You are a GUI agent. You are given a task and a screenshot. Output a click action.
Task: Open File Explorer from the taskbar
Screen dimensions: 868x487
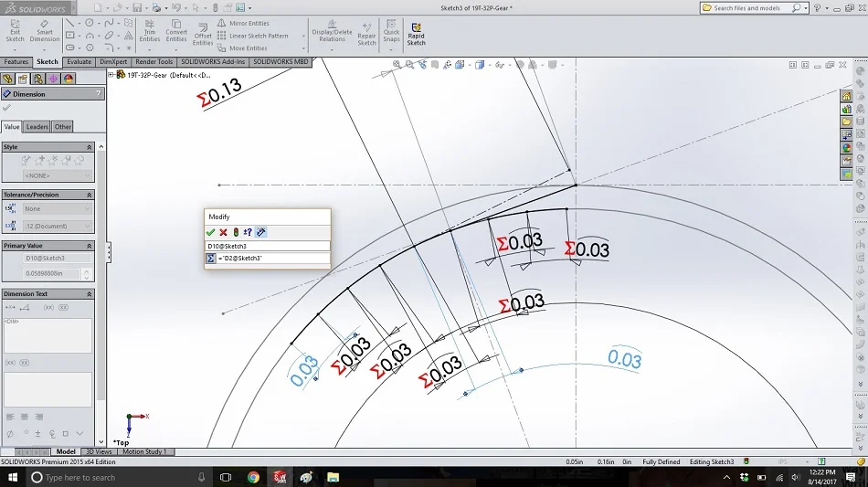(333, 477)
